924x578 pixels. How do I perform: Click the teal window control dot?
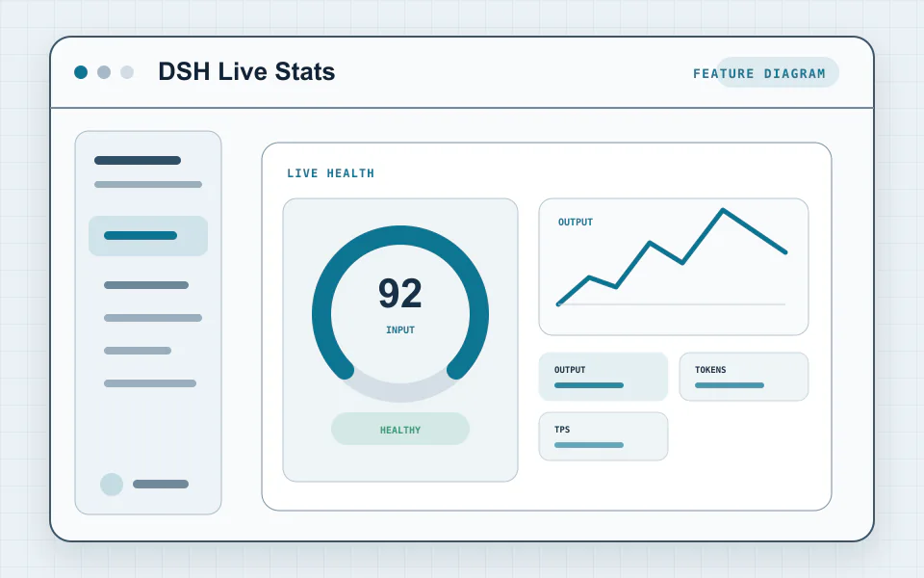click(x=81, y=72)
